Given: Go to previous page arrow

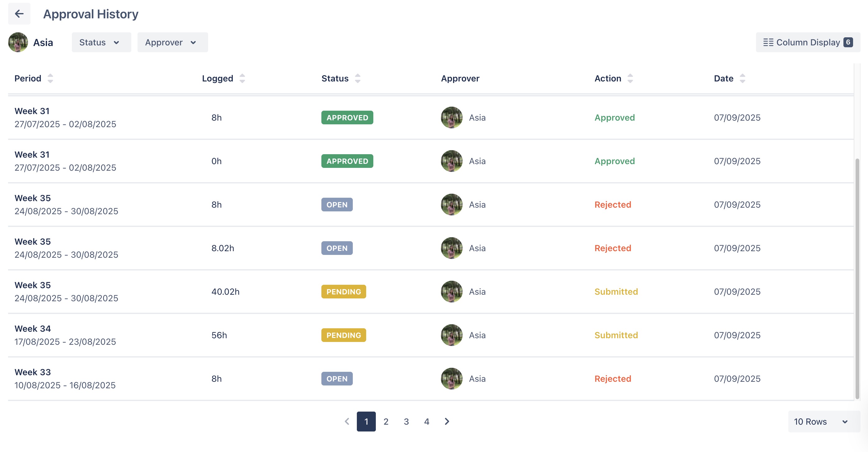Looking at the screenshot, I should pyautogui.click(x=347, y=421).
